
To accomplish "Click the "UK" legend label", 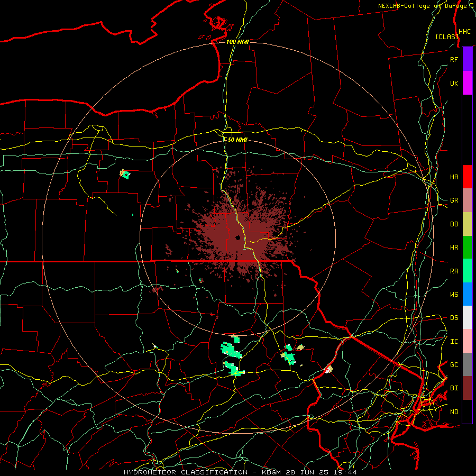I will pyautogui.click(x=454, y=83).
